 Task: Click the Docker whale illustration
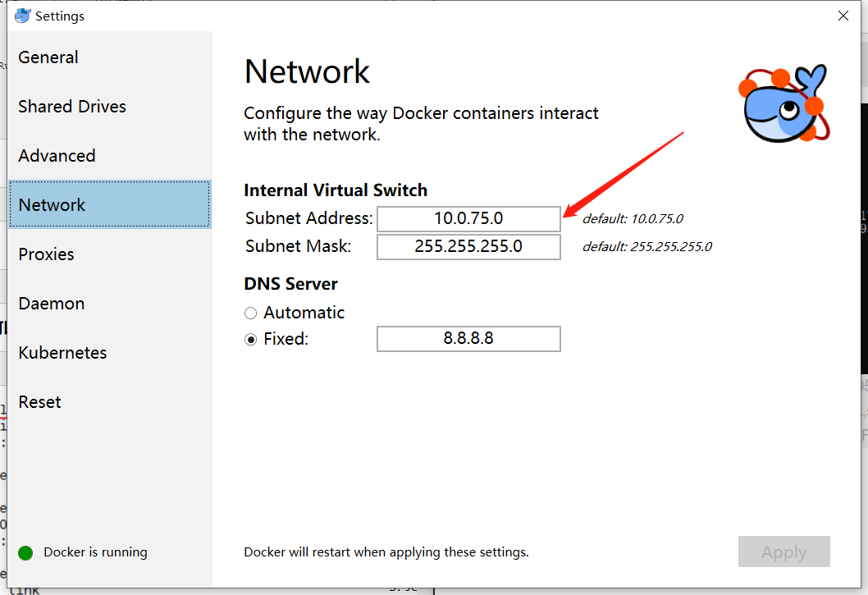point(781,103)
